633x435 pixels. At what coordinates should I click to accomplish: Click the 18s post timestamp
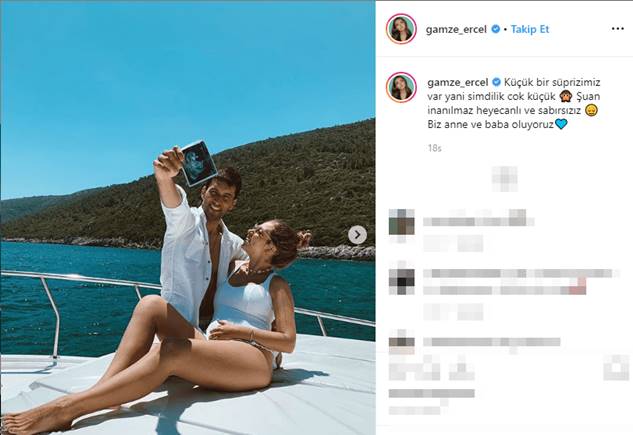[x=434, y=148]
